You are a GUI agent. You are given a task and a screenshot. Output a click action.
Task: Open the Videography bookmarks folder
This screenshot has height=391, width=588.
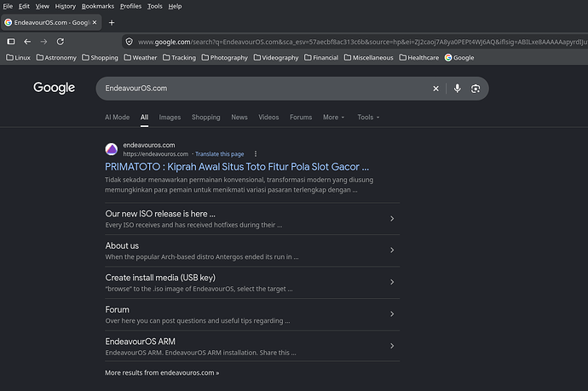(276, 58)
